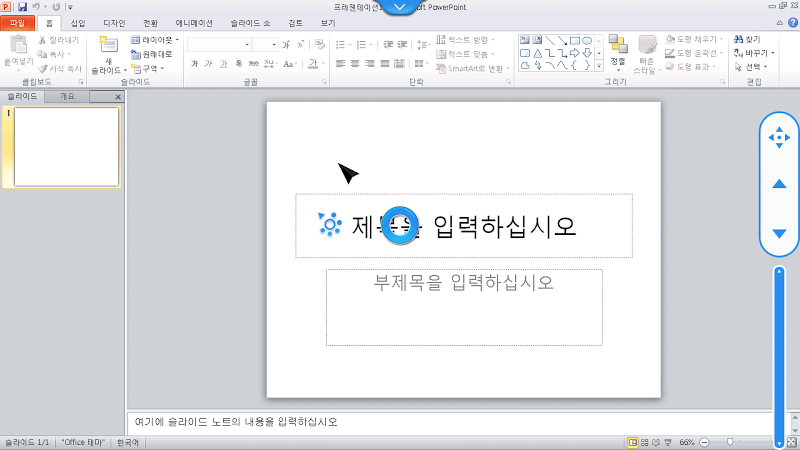The height and width of the screenshot is (450, 800).
Task: Open the Layout (레이아웃) dropdown
Action: [154, 40]
